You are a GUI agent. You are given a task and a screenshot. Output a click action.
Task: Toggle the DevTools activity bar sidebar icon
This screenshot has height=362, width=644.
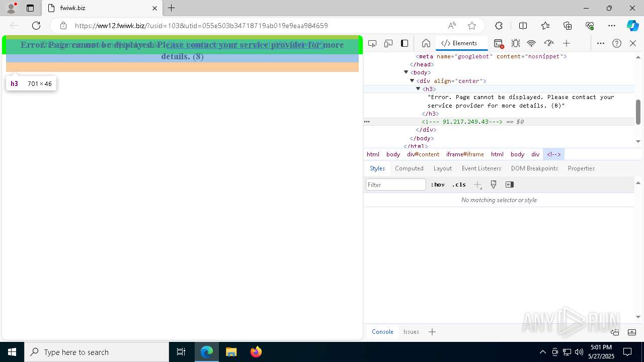(x=405, y=43)
